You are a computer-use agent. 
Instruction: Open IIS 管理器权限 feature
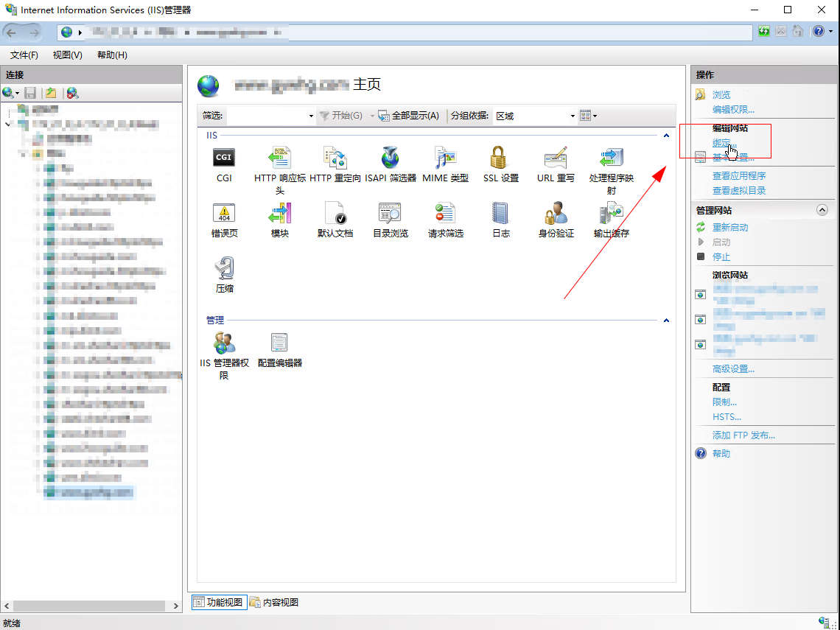pyautogui.click(x=224, y=356)
